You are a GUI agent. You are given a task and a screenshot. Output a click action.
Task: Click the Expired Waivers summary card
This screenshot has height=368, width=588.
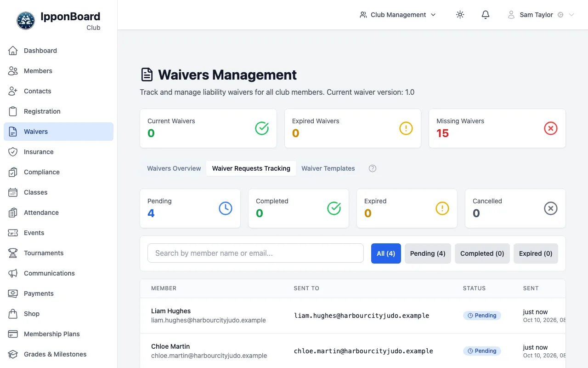click(x=353, y=128)
